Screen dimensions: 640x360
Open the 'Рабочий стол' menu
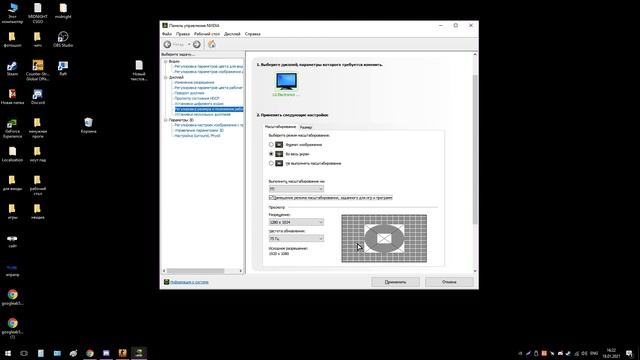click(x=207, y=34)
